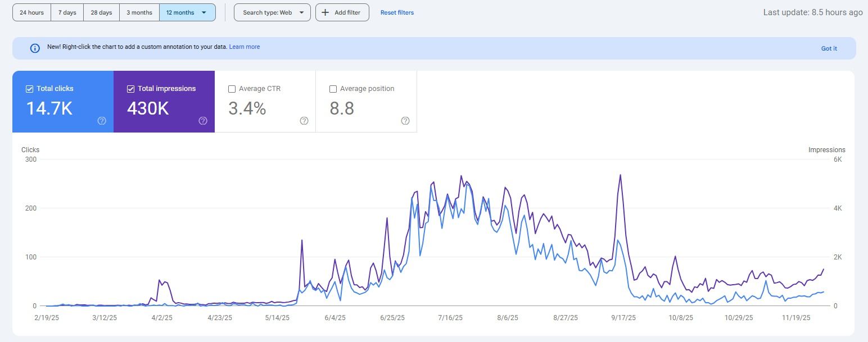868x342 pixels.
Task: Open the Total impressions help icon
Action: (203, 121)
